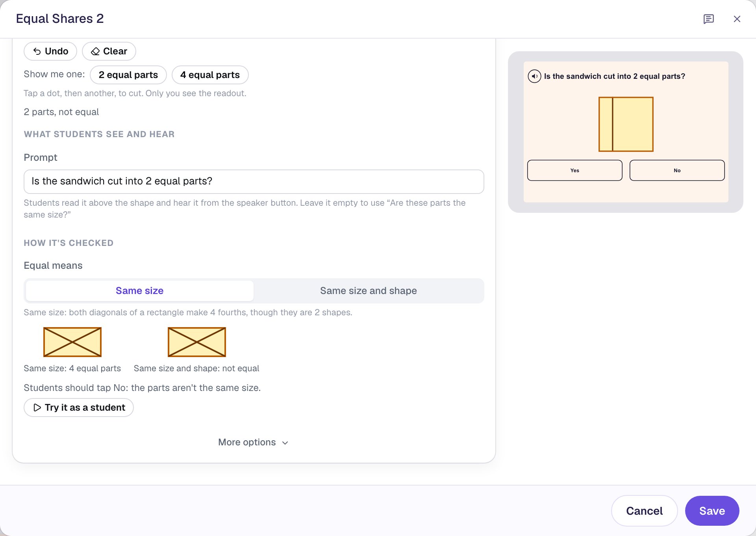Clear the cuts with Clear button
Viewport: 756px width, 536px height.
coord(109,51)
